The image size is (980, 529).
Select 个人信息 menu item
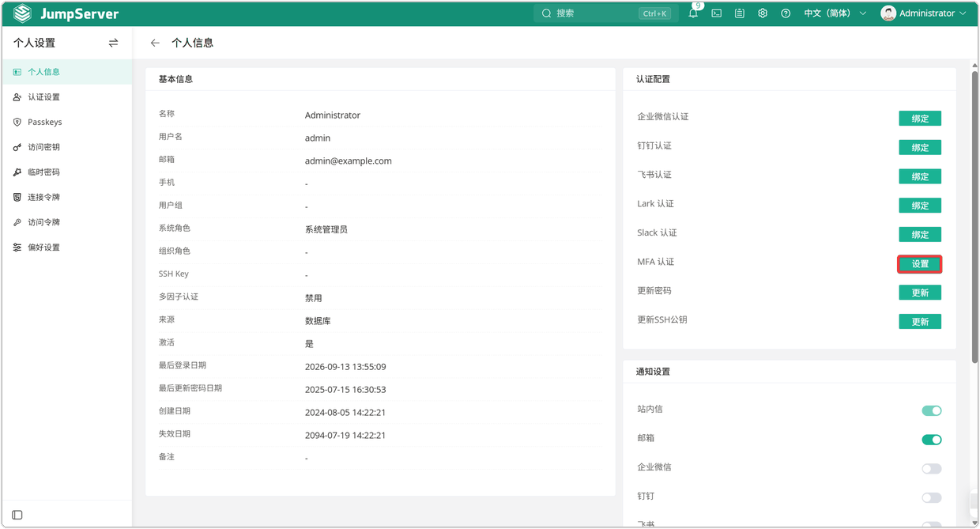tap(67, 72)
